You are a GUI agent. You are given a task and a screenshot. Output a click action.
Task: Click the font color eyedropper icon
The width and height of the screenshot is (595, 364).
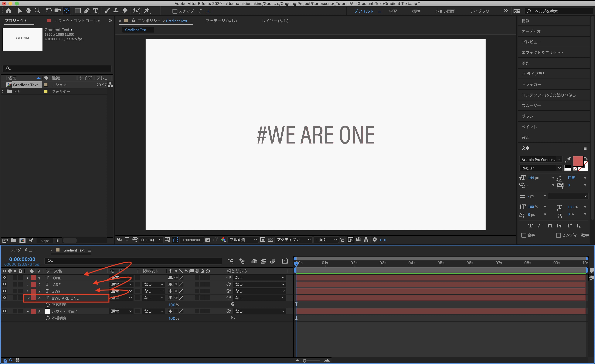[x=568, y=160]
